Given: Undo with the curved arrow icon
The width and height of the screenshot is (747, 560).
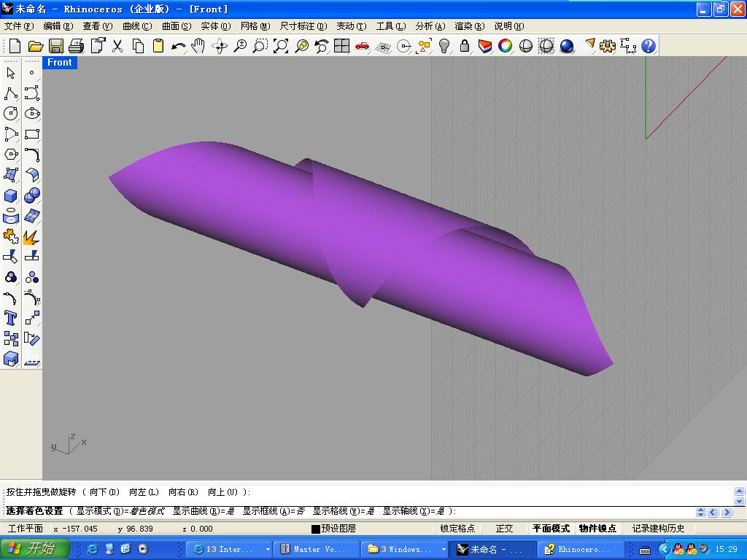Looking at the screenshot, I should (178, 46).
